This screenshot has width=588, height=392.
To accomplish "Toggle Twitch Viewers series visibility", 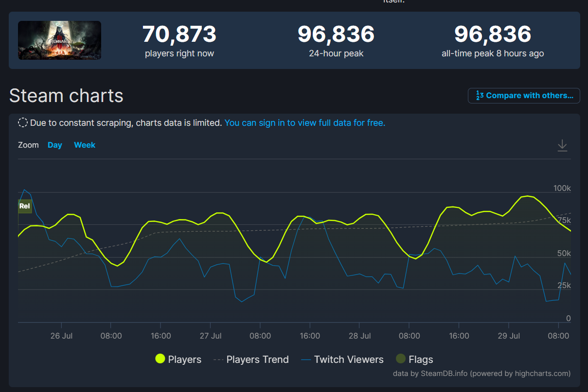I will (342, 359).
